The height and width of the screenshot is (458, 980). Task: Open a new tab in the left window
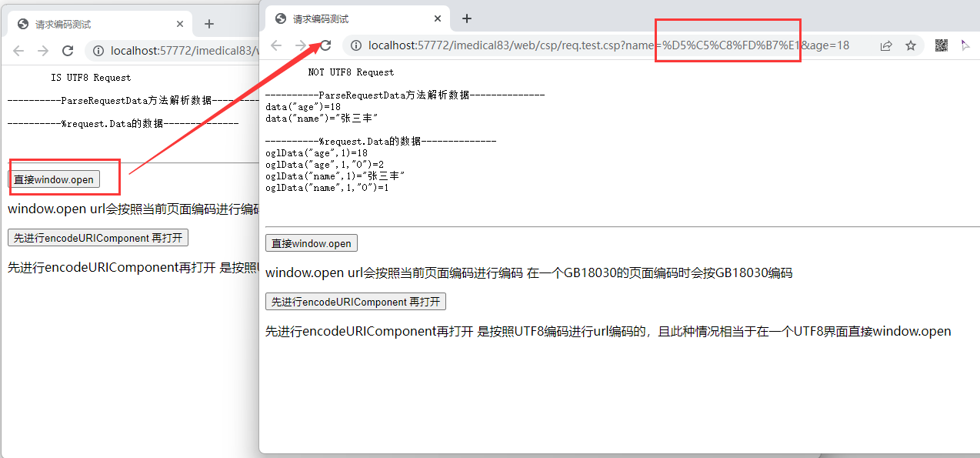pos(208,24)
